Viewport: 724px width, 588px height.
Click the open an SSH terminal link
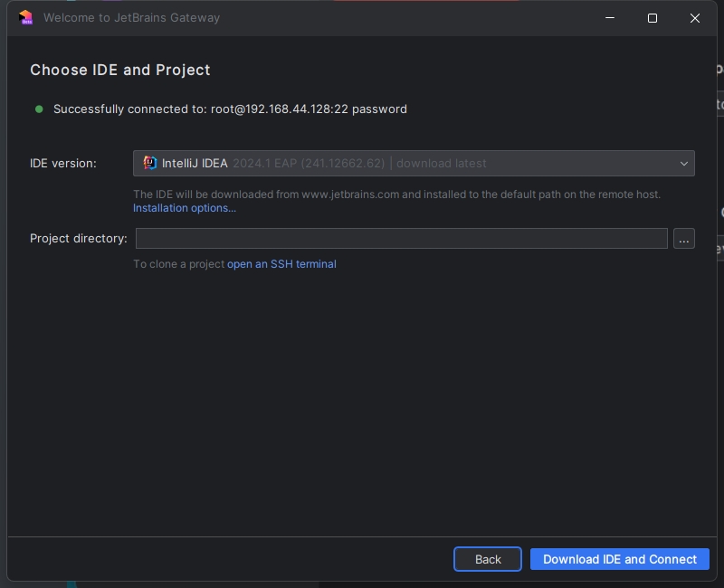(x=281, y=263)
